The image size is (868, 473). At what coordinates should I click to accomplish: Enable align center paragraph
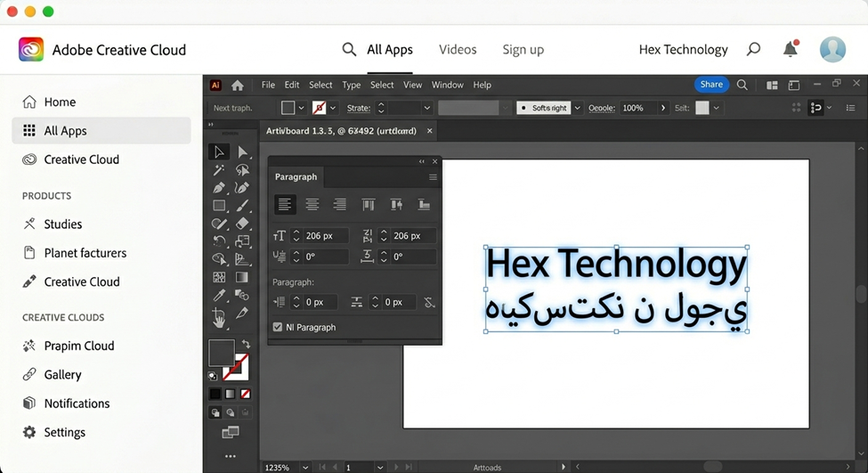coord(312,204)
